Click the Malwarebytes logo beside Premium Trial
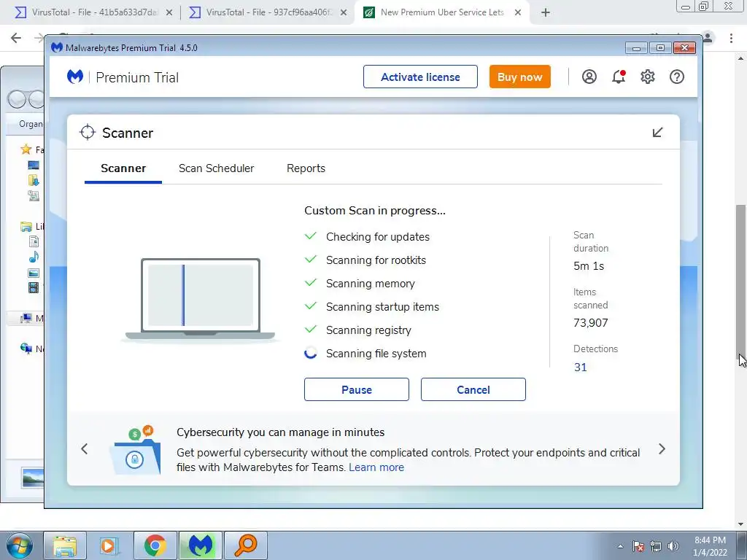This screenshot has width=747, height=560. pos(75,77)
